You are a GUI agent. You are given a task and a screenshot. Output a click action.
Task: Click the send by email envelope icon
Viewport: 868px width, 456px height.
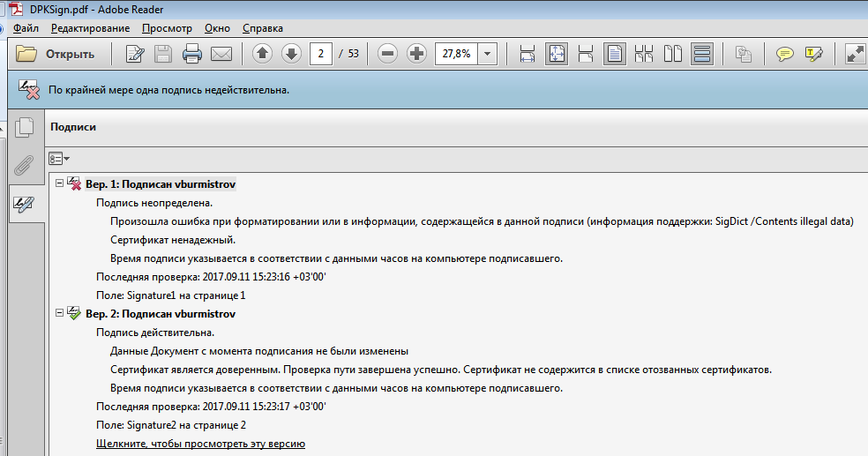pos(221,54)
